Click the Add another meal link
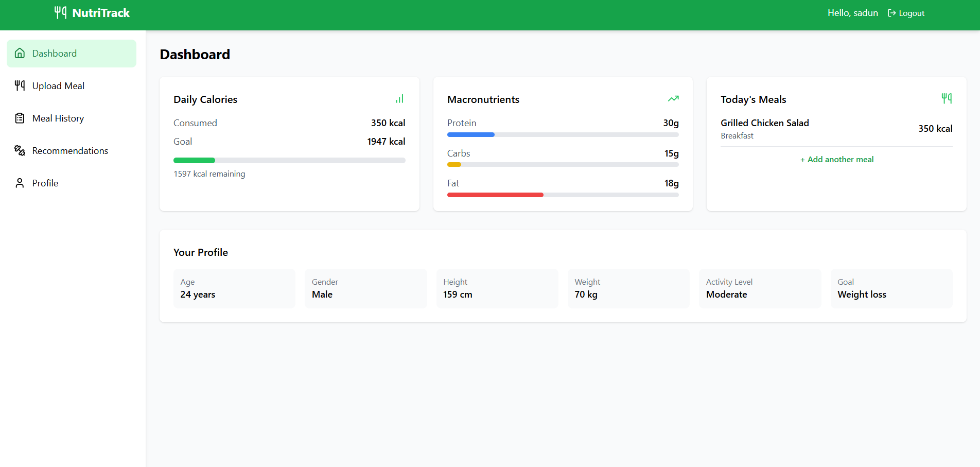The height and width of the screenshot is (467, 980). pos(837,160)
